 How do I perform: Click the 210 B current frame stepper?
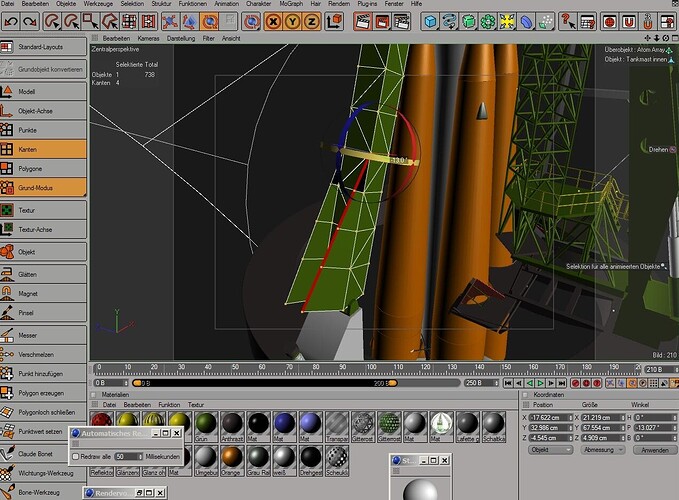tap(676, 369)
